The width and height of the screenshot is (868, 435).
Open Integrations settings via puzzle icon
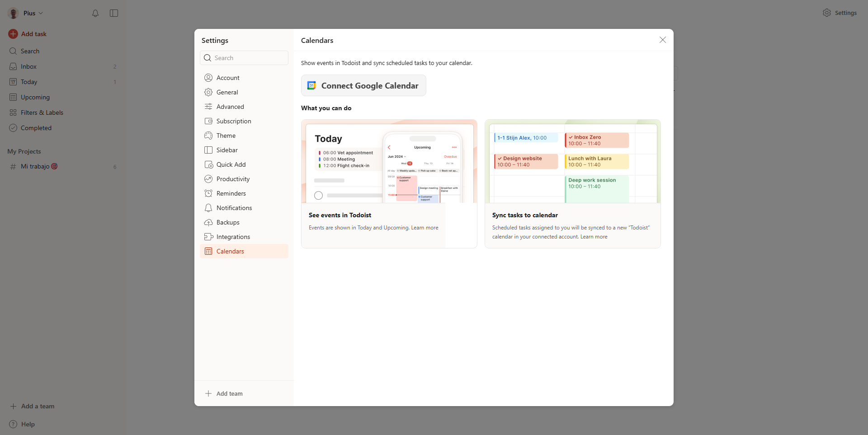(208, 237)
